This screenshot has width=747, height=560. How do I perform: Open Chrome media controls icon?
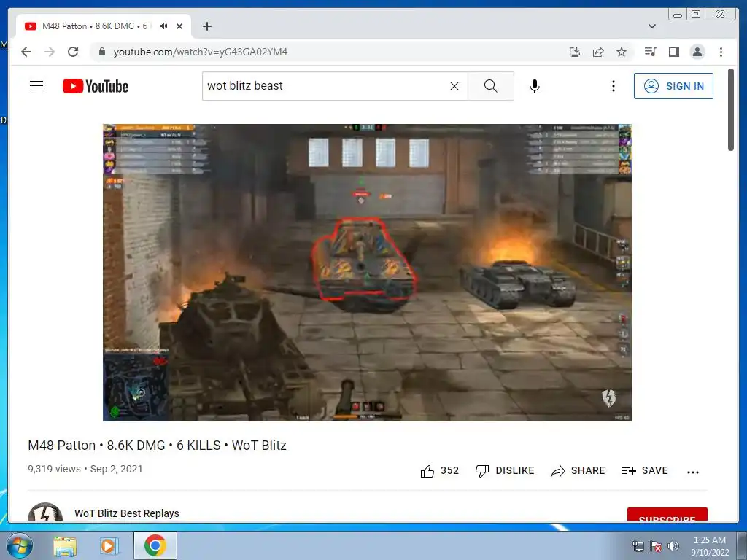(x=650, y=52)
